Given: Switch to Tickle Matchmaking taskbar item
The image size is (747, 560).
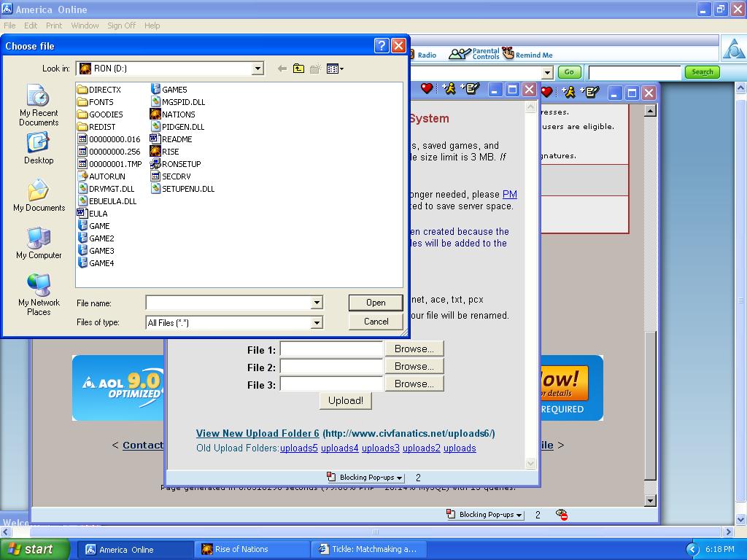Looking at the screenshot, I should point(368,549).
